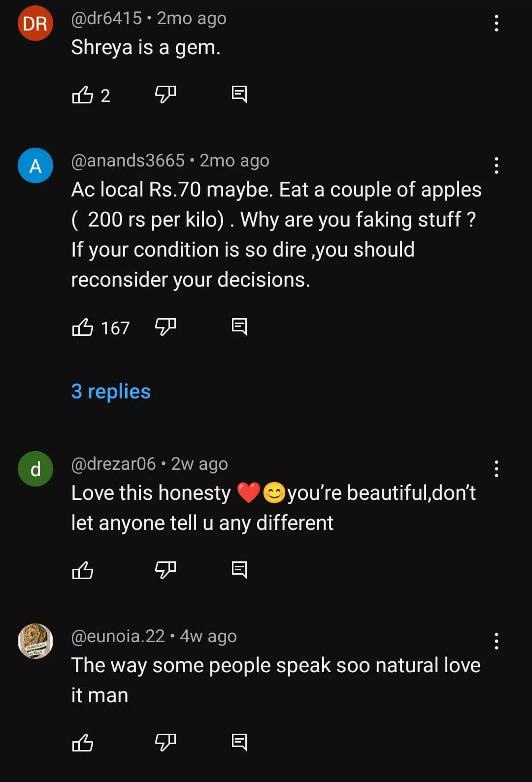Open more options for @eunoia.22's comment
This screenshot has width=532, height=782.
tap(496, 641)
